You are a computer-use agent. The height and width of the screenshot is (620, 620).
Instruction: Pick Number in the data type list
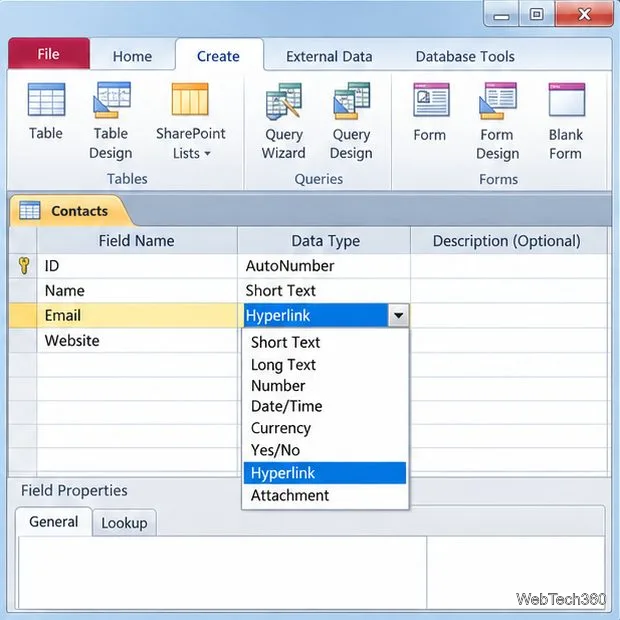click(x=325, y=386)
